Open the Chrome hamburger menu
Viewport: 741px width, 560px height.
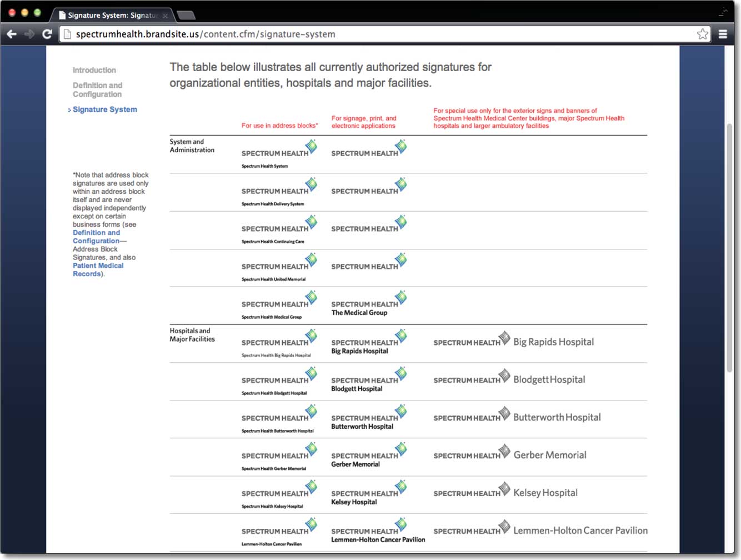[x=723, y=34]
